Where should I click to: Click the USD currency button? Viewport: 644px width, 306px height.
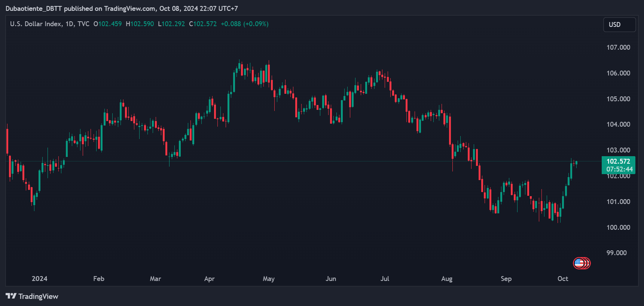tap(619, 25)
